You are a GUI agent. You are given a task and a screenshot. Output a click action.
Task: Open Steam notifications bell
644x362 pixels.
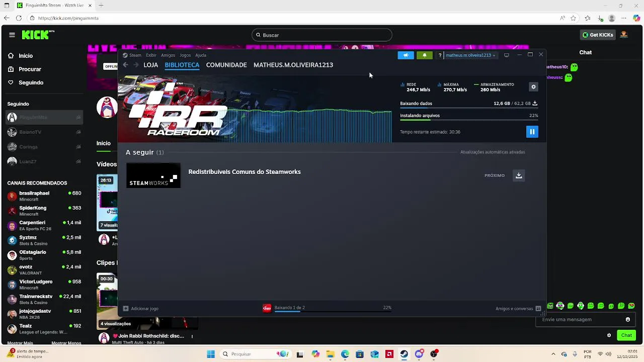tap(424, 55)
